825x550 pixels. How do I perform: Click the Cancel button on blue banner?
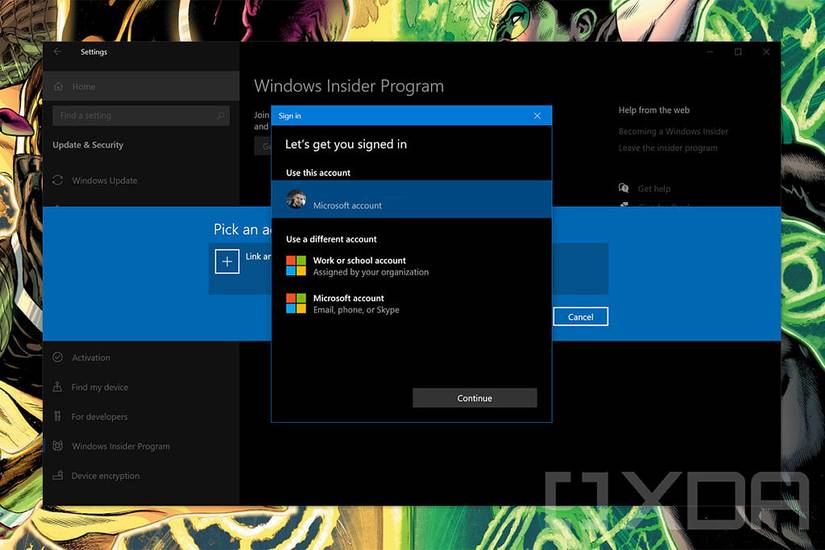click(x=580, y=316)
